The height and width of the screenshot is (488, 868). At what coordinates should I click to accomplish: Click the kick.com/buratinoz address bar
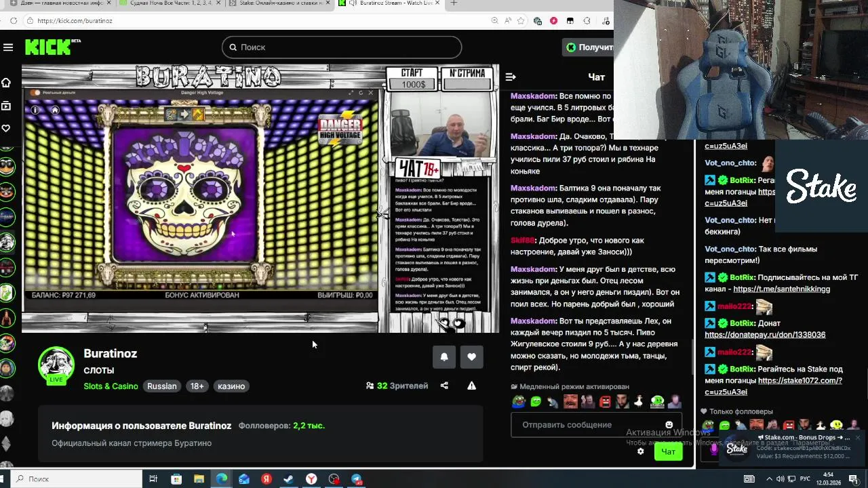pos(258,21)
